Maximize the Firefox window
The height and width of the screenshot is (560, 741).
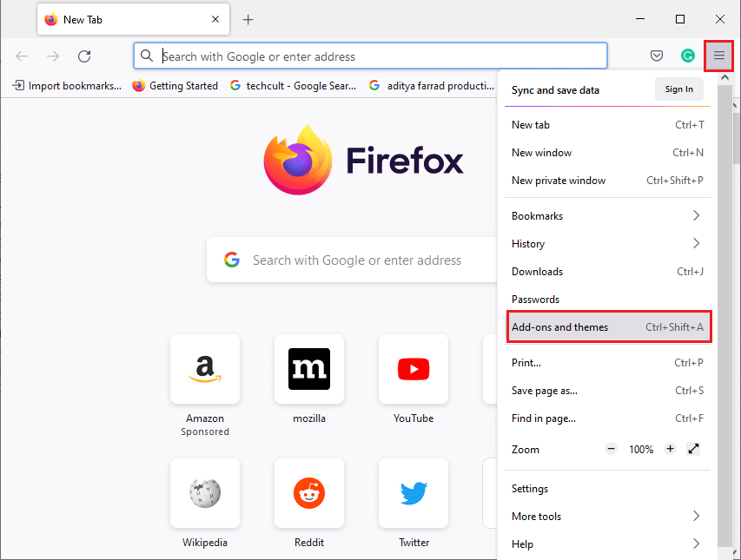[x=680, y=19]
